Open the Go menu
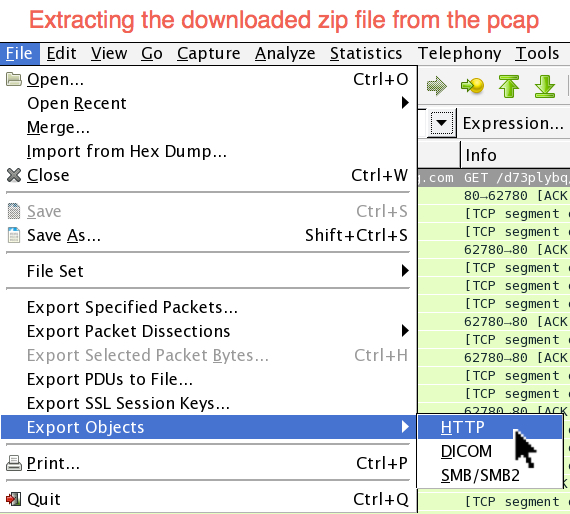The width and height of the screenshot is (570, 514). pyautogui.click(x=152, y=54)
